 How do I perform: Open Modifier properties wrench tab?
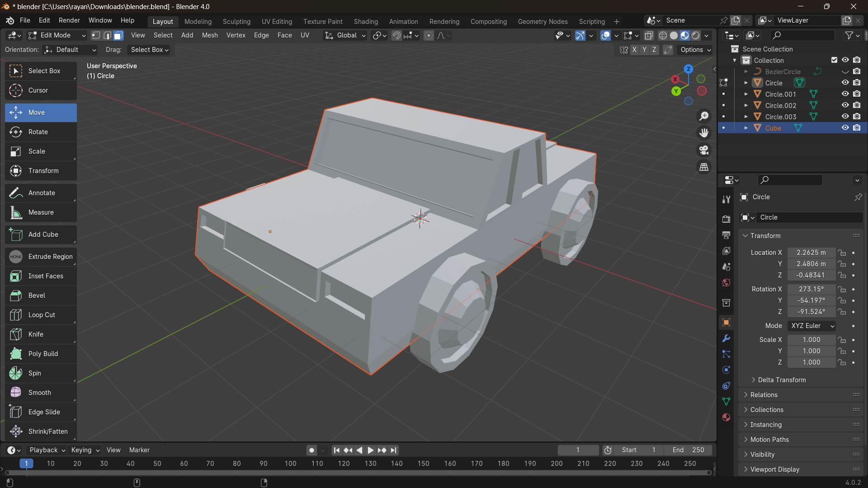(x=726, y=338)
